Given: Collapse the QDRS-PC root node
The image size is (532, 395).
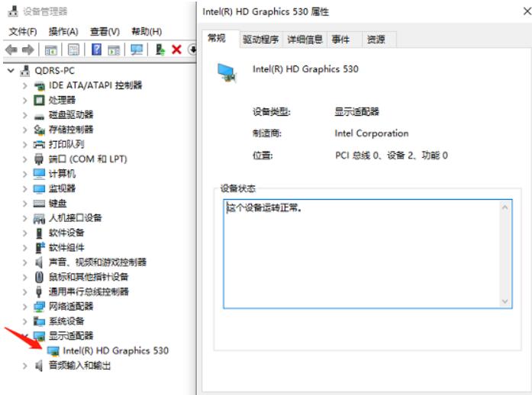Looking at the screenshot, I should [x=11, y=70].
